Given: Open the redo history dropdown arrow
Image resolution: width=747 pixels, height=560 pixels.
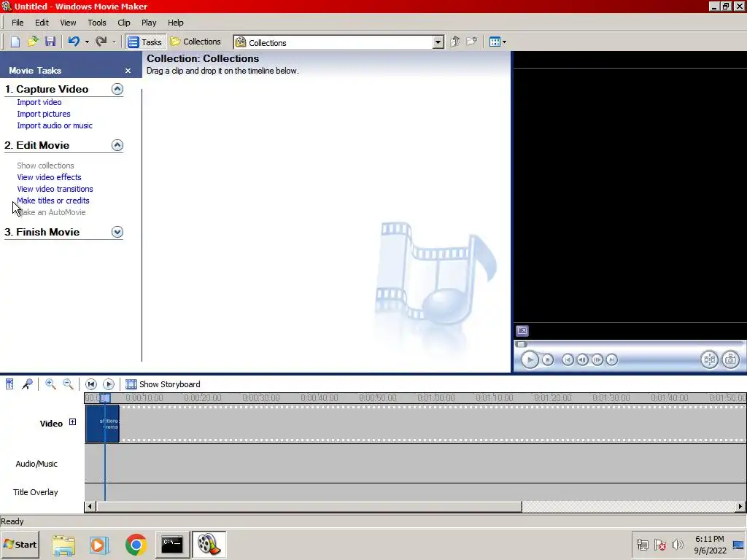Looking at the screenshot, I should click(114, 42).
